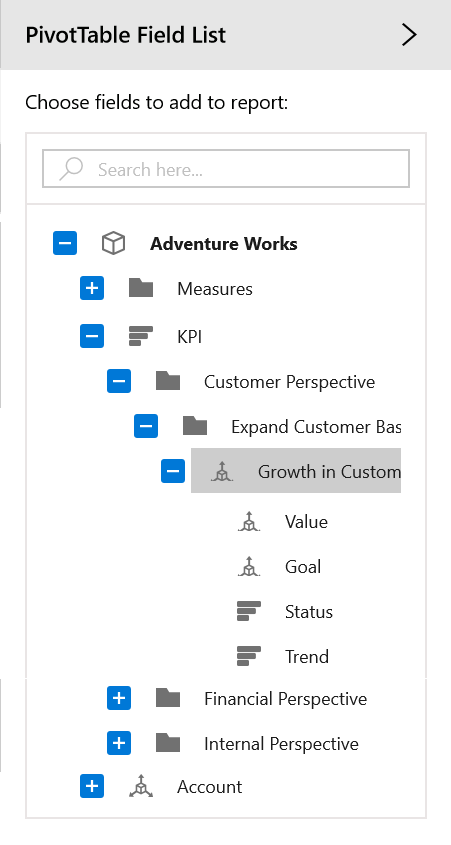
Task: Click the search magnifier icon
Action: tap(71, 169)
